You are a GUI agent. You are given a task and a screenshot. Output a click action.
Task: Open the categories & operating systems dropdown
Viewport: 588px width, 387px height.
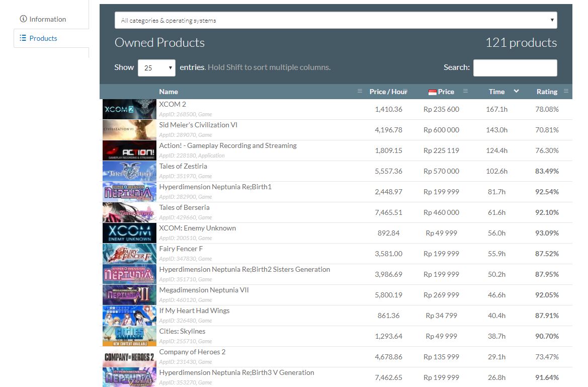pos(335,20)
